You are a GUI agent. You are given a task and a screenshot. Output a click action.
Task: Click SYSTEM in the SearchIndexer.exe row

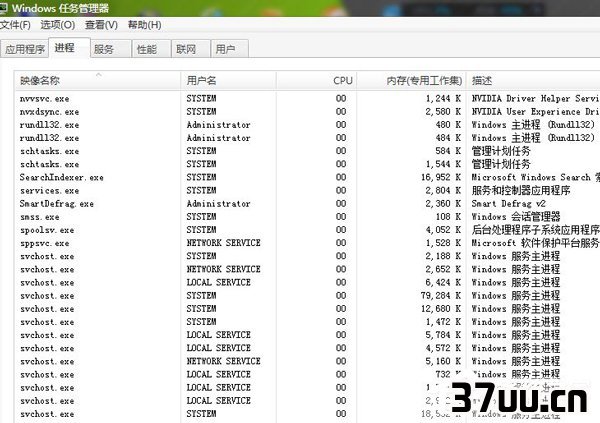(x=201, y=177)
